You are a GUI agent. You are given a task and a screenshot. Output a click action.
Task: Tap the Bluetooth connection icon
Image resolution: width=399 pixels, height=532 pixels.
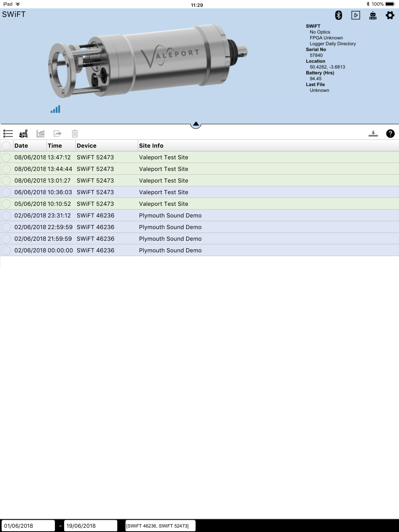(x=338, y=15)
